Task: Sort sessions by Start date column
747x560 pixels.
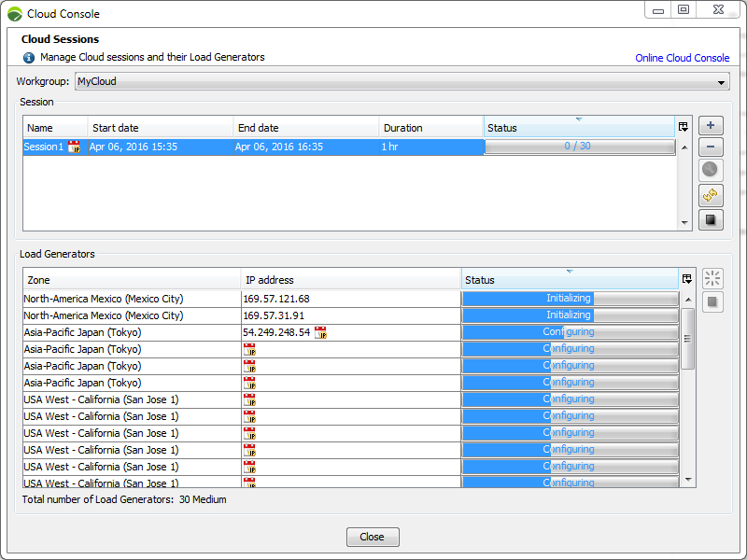Action: tap(161, 128)
